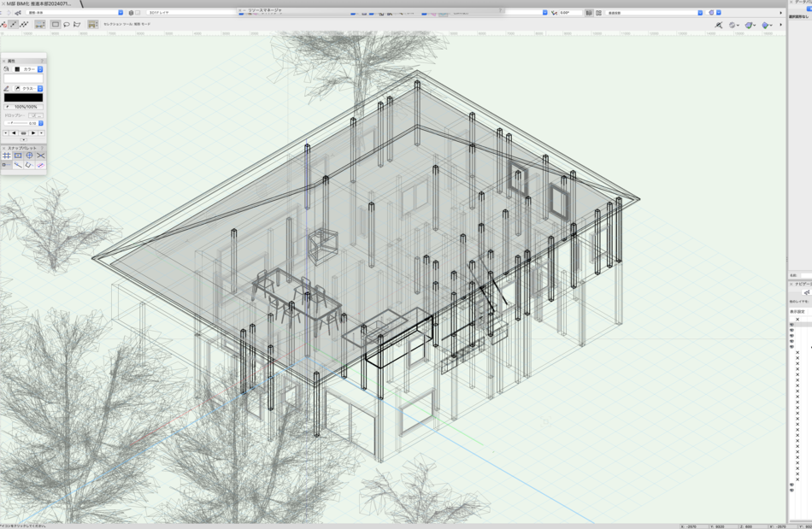Toggle Snap to Object in snapping palette
This screenshot has width=812, height=529.
point(18,156)
